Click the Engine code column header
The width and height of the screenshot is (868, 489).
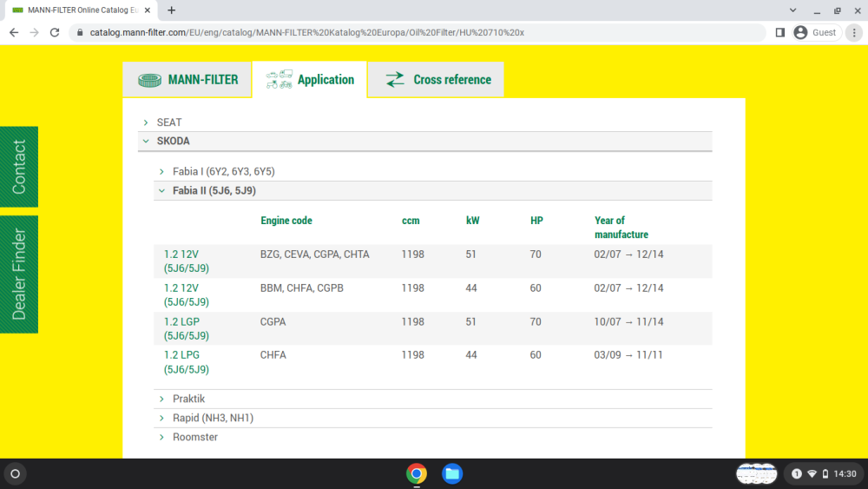point(286,221)
